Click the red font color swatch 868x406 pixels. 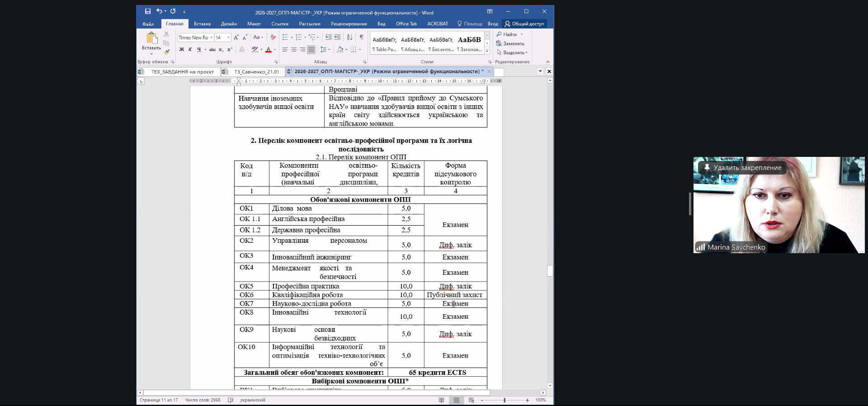tap(269, 50)
